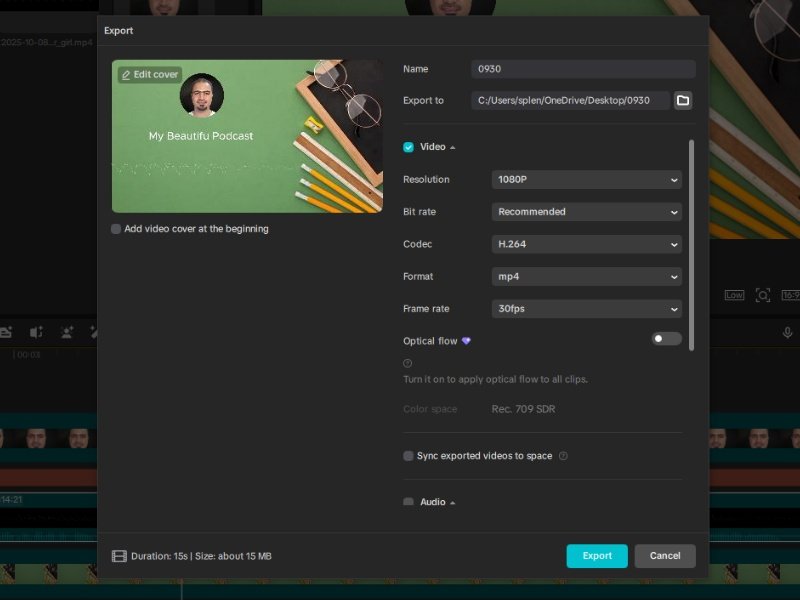
Task: Click the Name input field containing 0930
Action: (582, 69)
